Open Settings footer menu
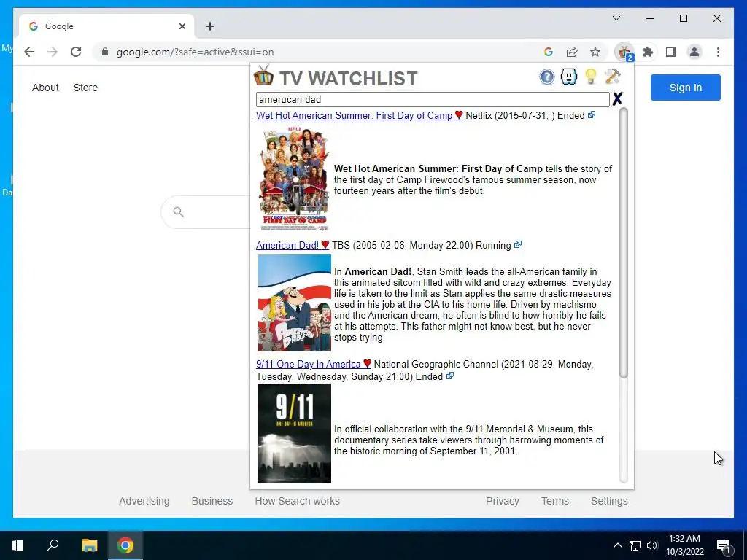 click(x=609, y=501)
